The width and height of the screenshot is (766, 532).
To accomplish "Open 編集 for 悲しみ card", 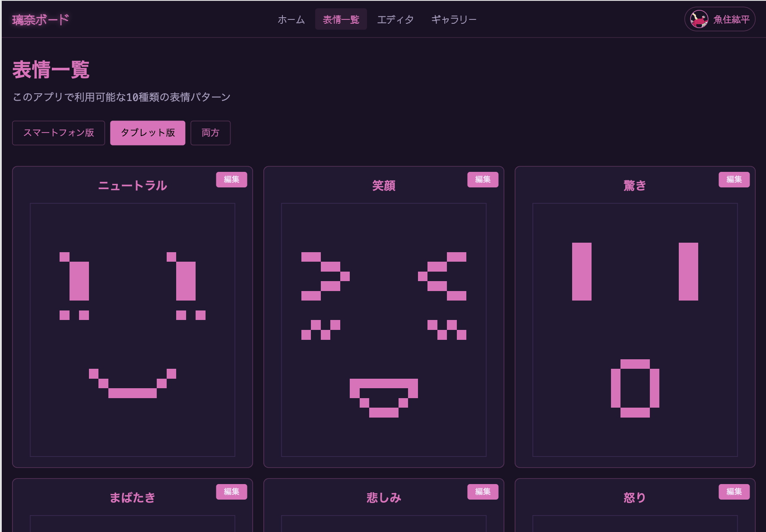I will [482, 492].
